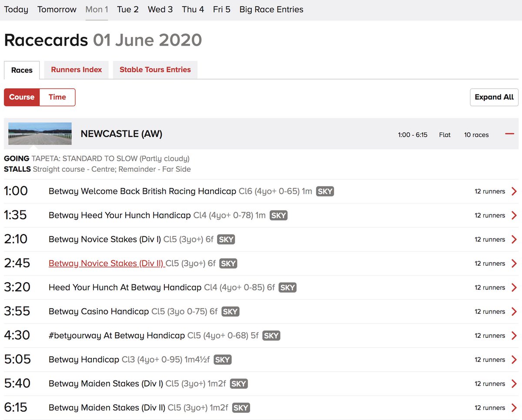522x420 pixels.
Task: Click the 10 races label
Action: [476, 135]
